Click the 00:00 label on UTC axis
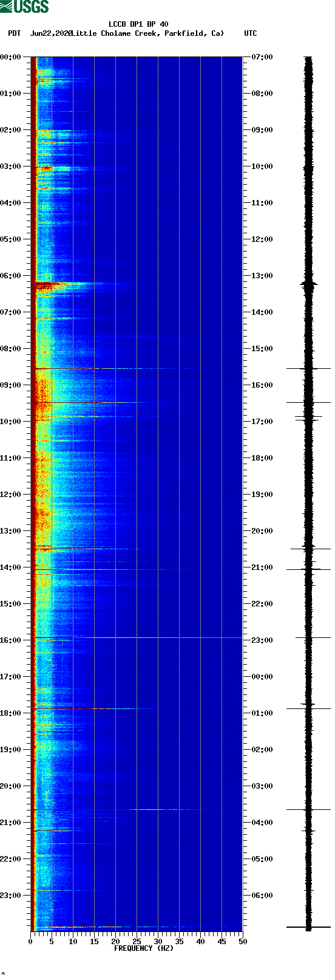335x980 pixels. click(262, 677)
